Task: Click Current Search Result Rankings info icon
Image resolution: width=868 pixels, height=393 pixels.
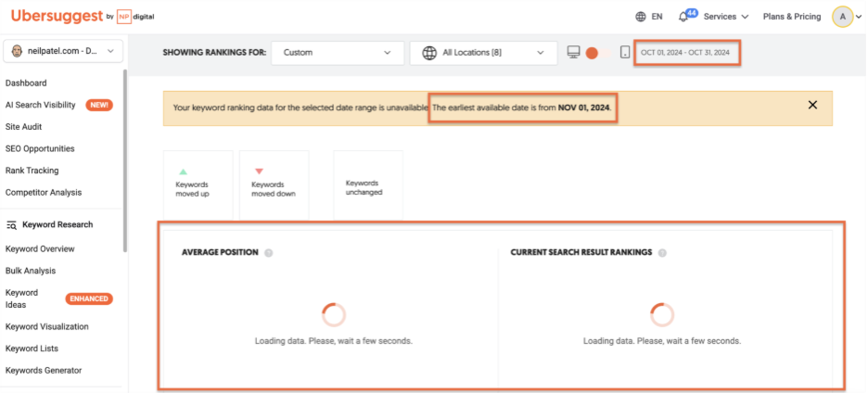Action: pyautogui.click(x=662, y=252)
